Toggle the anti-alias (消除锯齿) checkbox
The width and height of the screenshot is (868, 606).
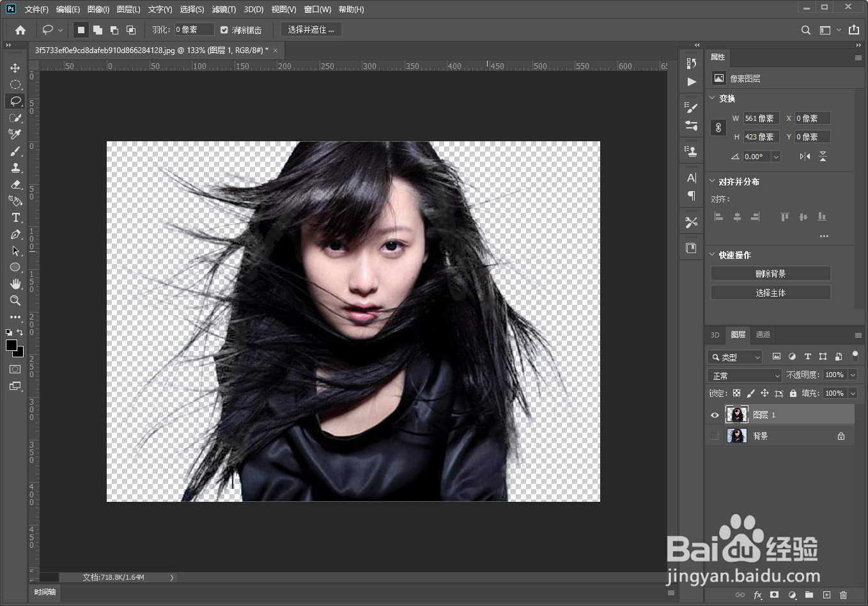coord(224,30)
